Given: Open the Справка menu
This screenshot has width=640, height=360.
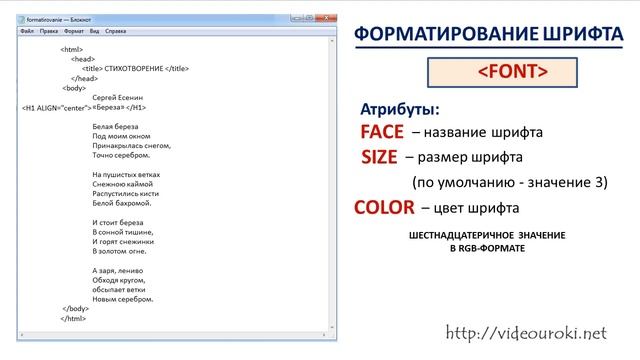Looking at the screenshot, I should [x=116, y=31].
